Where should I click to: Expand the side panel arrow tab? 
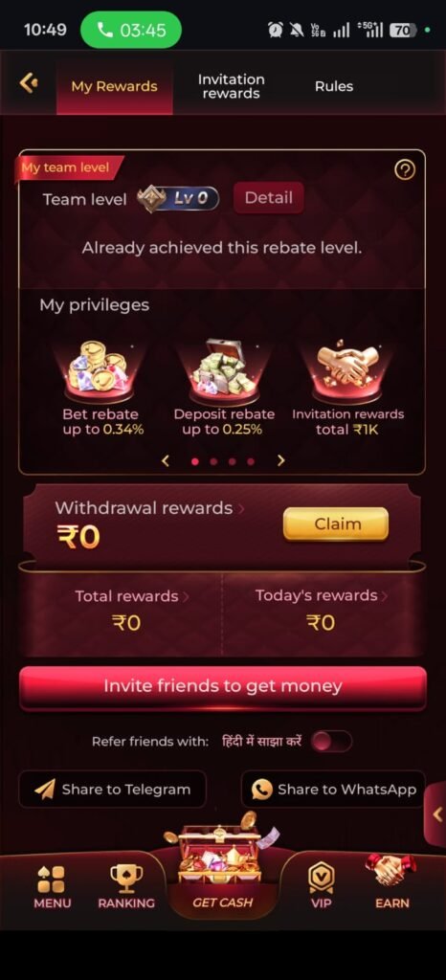click(436, 814)
